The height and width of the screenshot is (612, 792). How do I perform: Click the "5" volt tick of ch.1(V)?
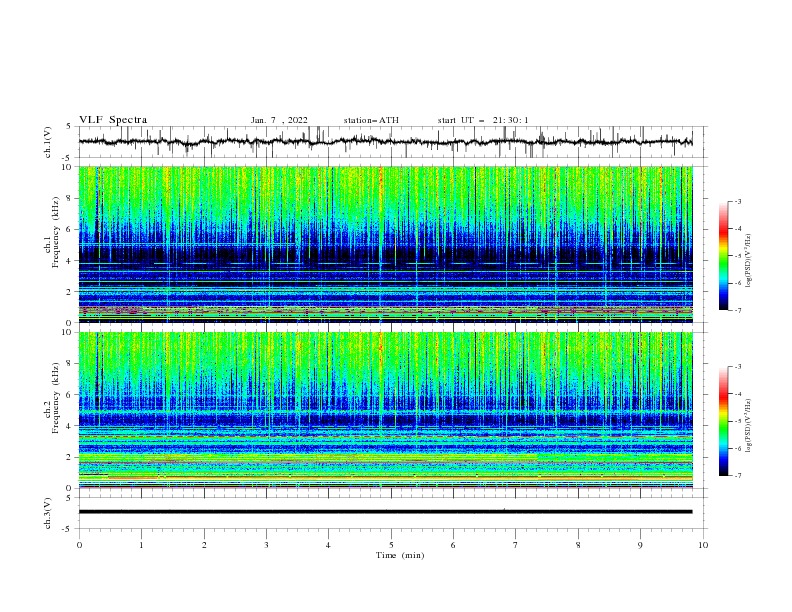(69, 127)
